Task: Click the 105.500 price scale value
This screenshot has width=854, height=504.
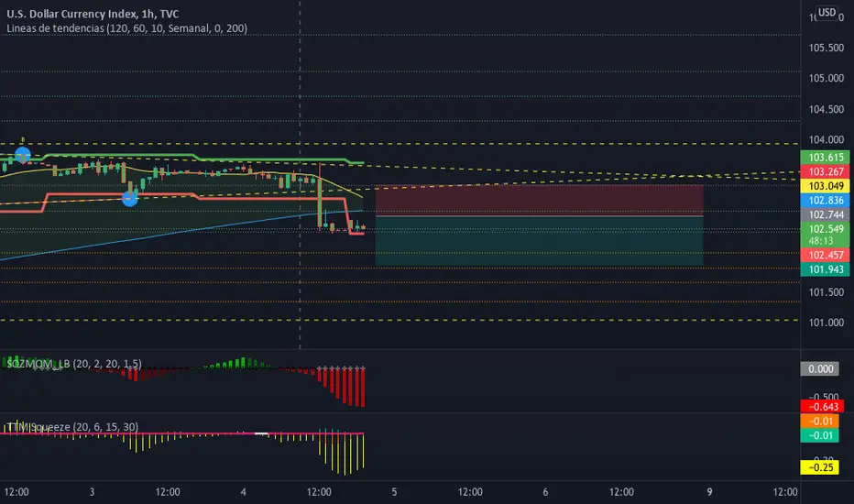Action: (x=827, y=48)
